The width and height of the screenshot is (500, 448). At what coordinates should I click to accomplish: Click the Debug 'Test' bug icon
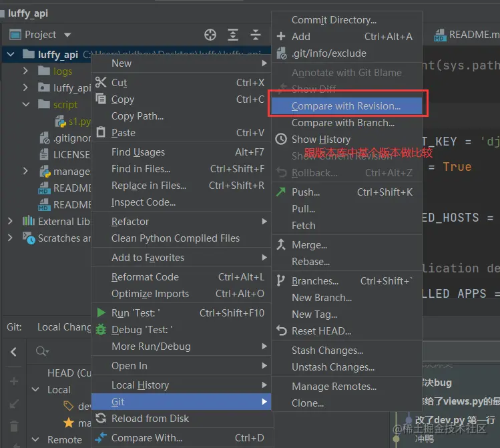click(101, 329)
